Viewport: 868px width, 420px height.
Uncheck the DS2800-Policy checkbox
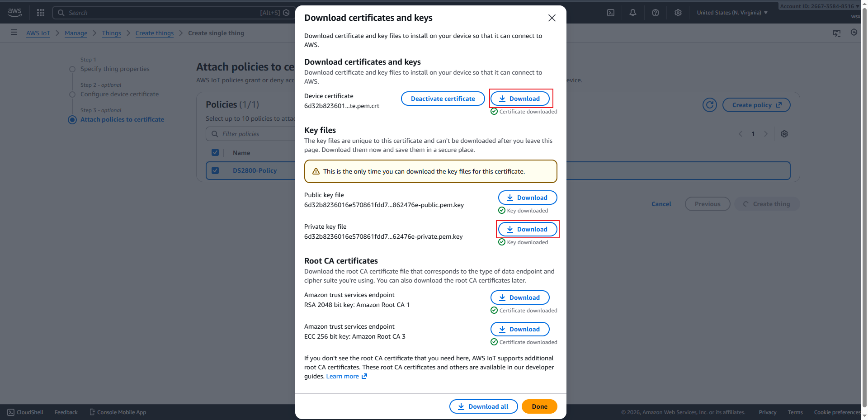[215, 170]
